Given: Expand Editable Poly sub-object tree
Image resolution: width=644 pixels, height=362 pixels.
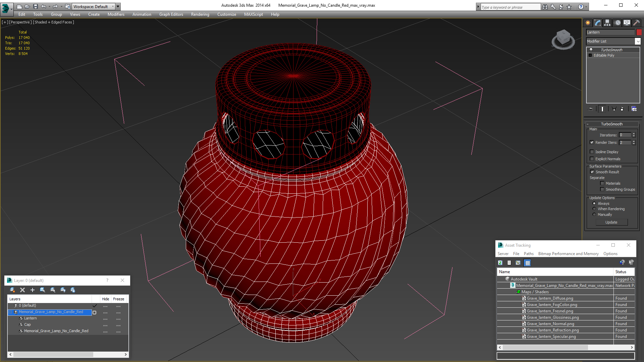Looking at the screenshot, I should (590, 55).
